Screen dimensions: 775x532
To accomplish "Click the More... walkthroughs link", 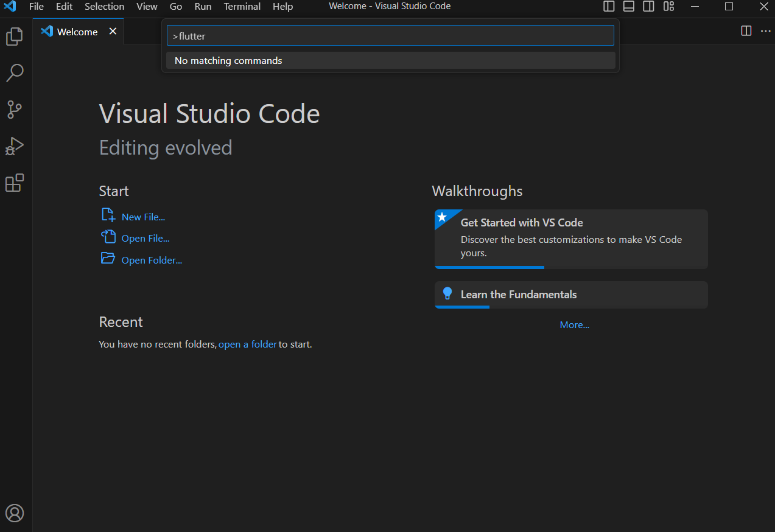I will pyautogui.click(x=575, y=325).
